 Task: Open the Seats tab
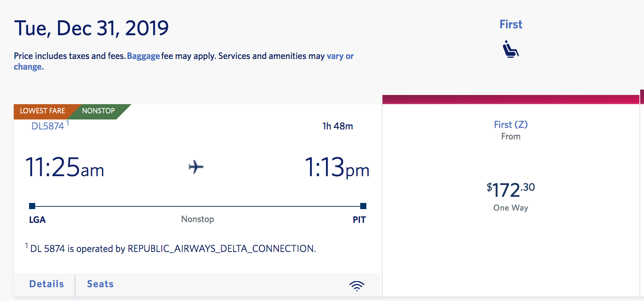point(100,284)
